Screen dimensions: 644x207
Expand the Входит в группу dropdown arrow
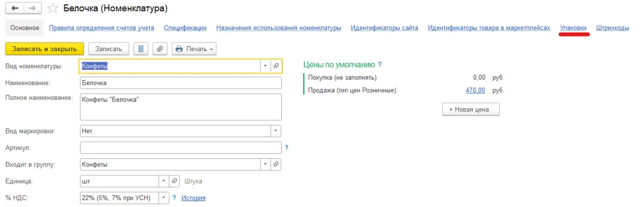click(x=265, y=164)
